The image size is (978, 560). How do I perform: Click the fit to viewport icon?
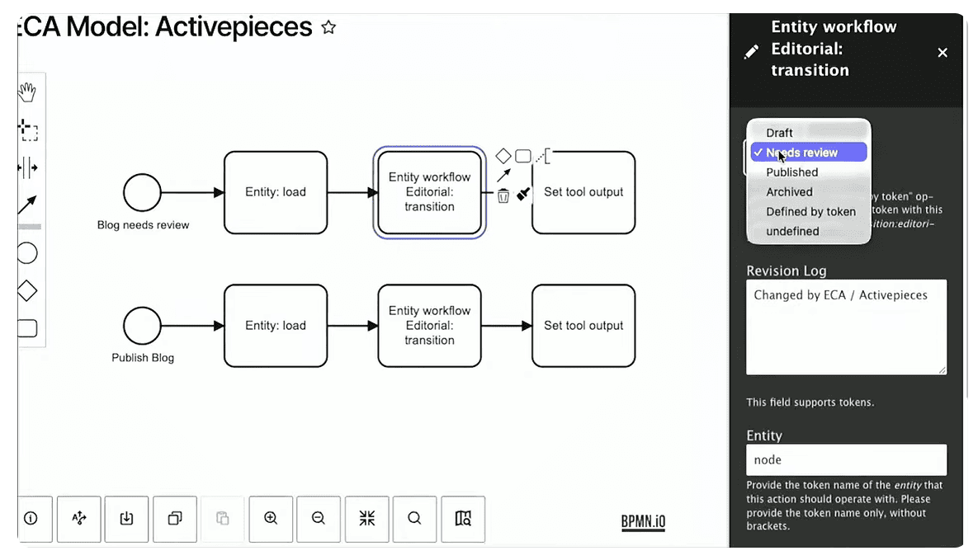pyautogui.click(x=367, y=518)
